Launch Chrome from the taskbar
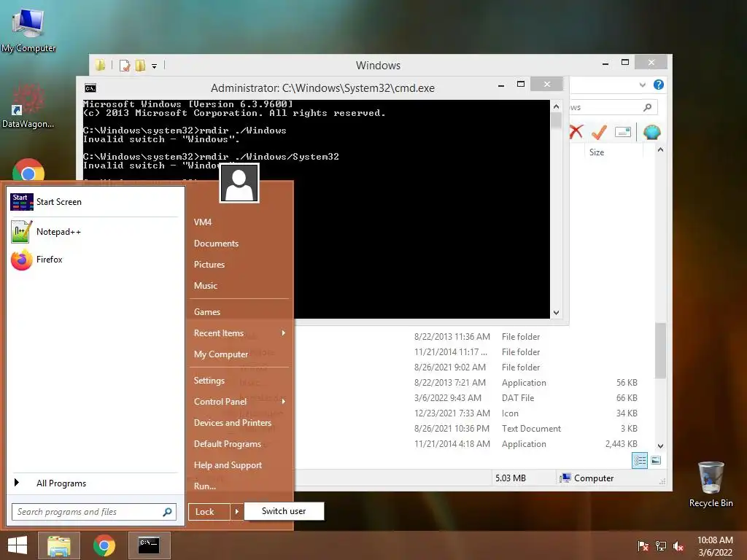 [104, 545]
